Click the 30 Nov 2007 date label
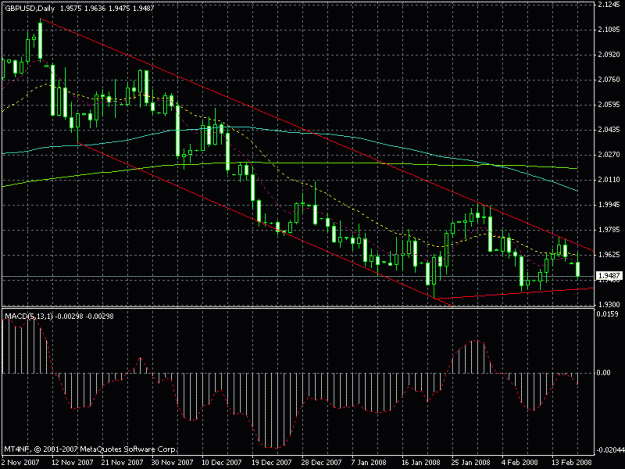Viewport: 625px width, 469px height. click(x=172, y=463)
